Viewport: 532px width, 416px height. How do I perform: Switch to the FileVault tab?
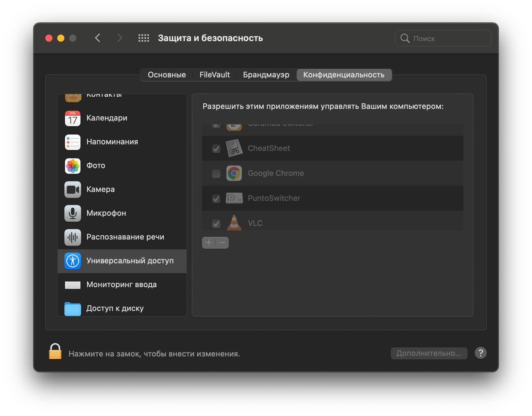[214, 75]
